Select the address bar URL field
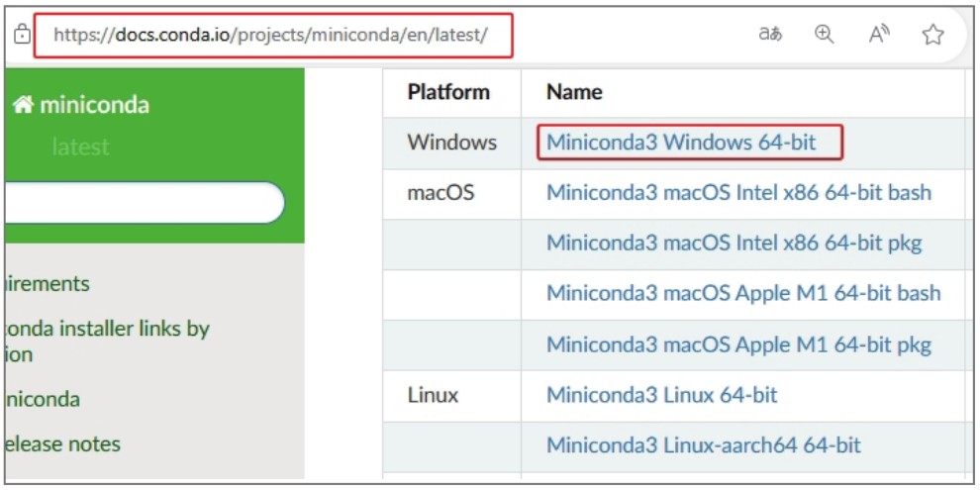This screenshot has width=980, height=490. point(273,35)
